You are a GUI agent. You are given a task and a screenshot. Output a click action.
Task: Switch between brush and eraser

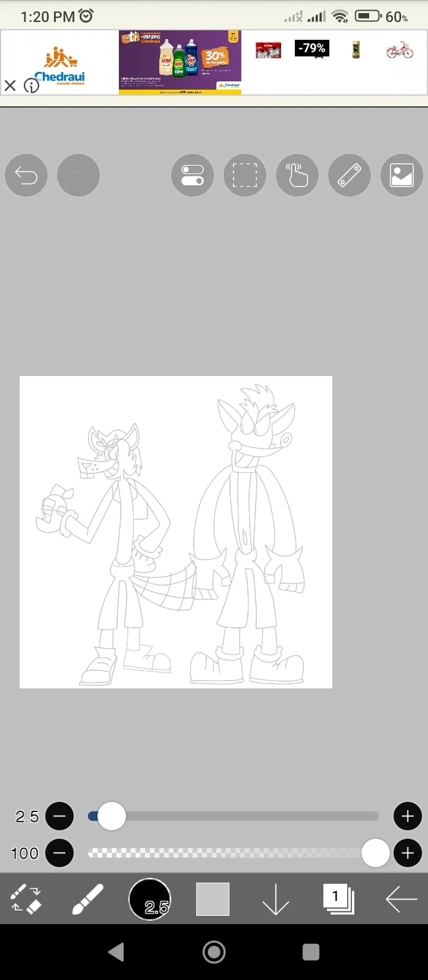26,899
